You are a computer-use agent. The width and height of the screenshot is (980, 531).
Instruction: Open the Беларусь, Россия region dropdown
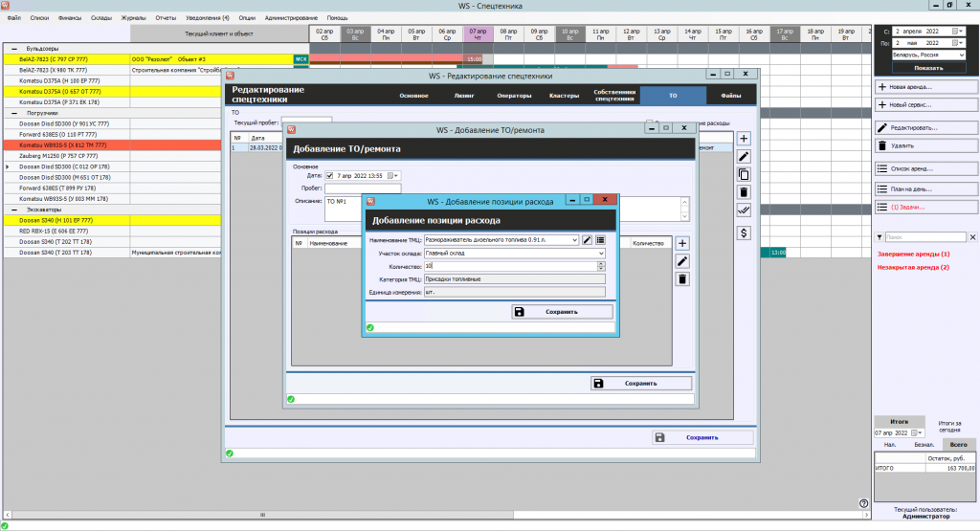point(961,55)
